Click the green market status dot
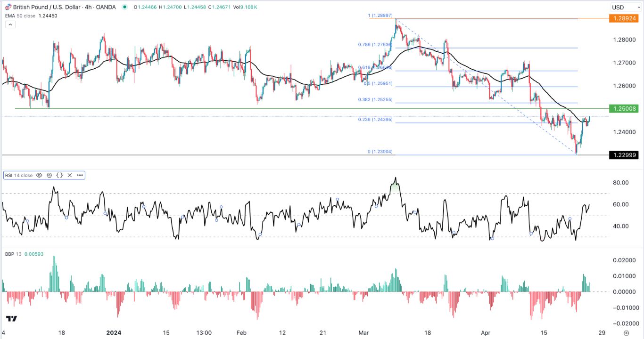Screen dimensions: 644x339 click(124, 7)
